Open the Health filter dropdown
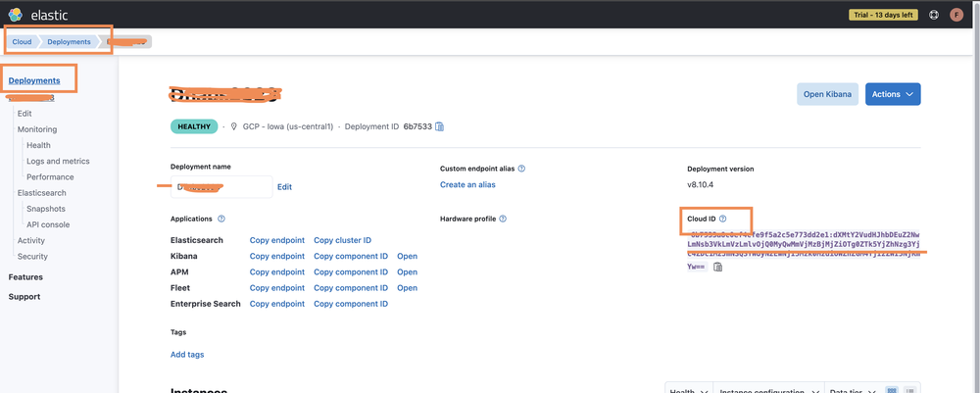980x393 pixels. (x=689, y=390)
